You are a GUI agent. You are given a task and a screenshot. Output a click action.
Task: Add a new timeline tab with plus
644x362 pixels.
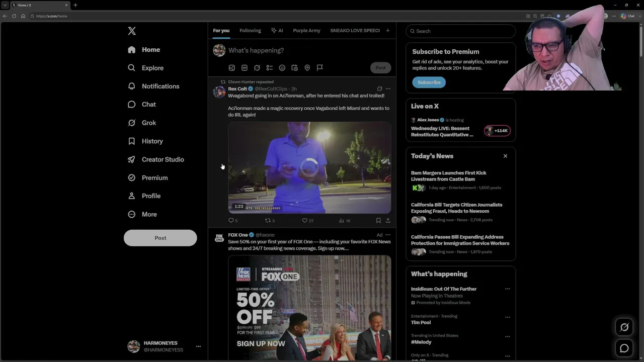click(x=387, y=31)
